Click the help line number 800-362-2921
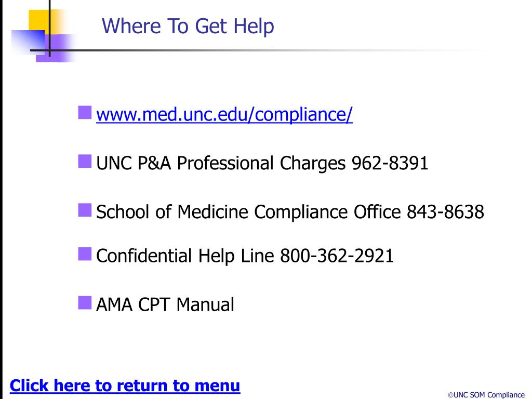The image size is (532, 399). [337, 256]
